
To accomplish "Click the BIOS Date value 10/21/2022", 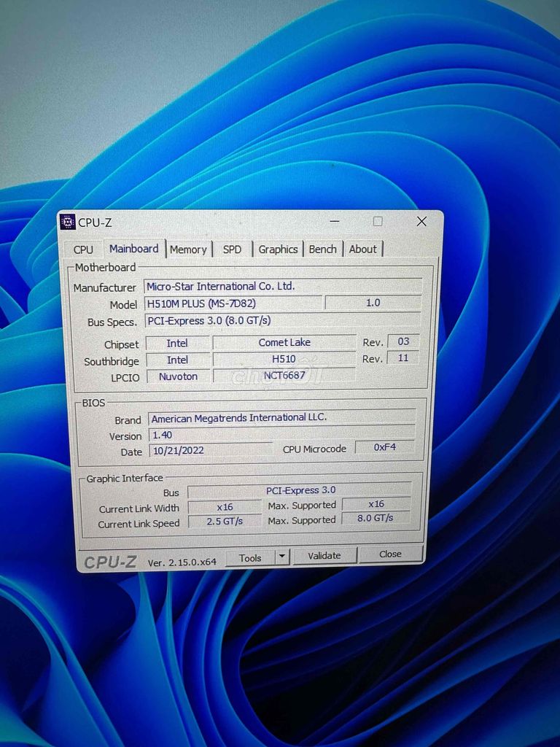I will click(x=211, y=450).
